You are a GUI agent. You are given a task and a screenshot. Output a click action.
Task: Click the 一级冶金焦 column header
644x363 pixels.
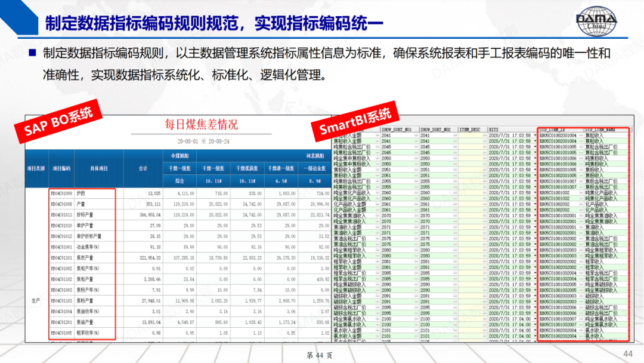tap(315, 168)
